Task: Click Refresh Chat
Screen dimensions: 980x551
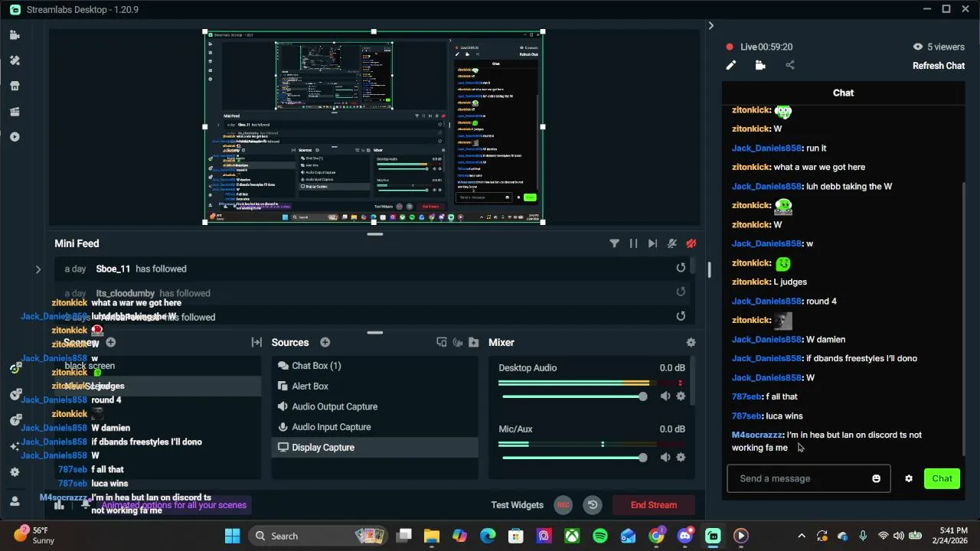Action: point(939,66)
